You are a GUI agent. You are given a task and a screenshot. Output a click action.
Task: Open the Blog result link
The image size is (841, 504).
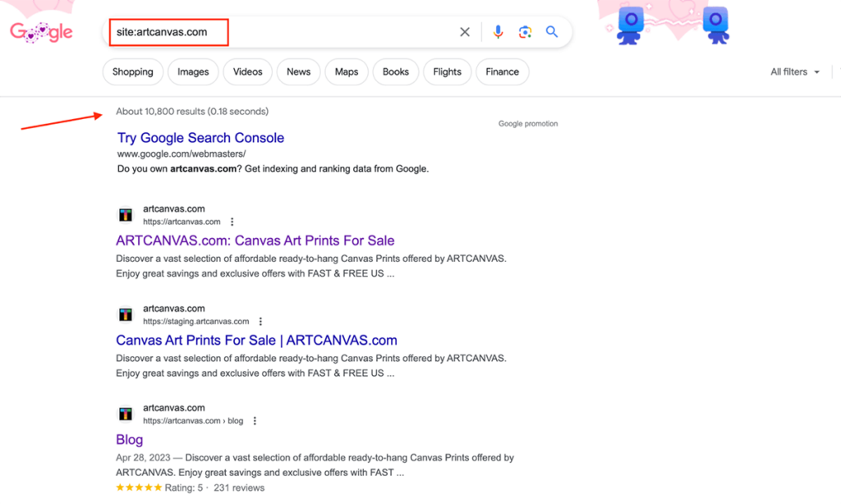point(129,439)
